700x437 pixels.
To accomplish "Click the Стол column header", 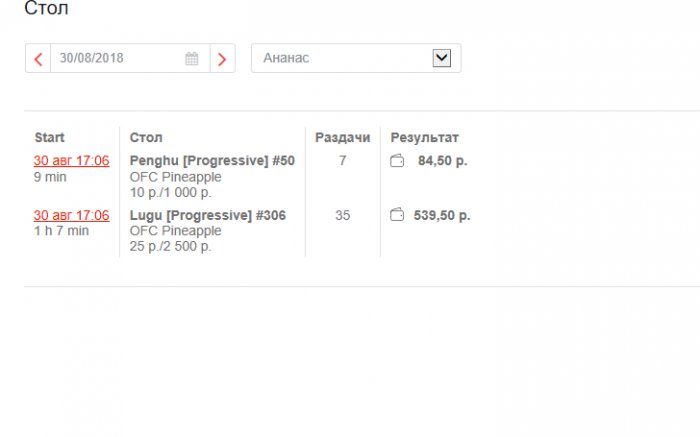I will click(x=146, y=138).
